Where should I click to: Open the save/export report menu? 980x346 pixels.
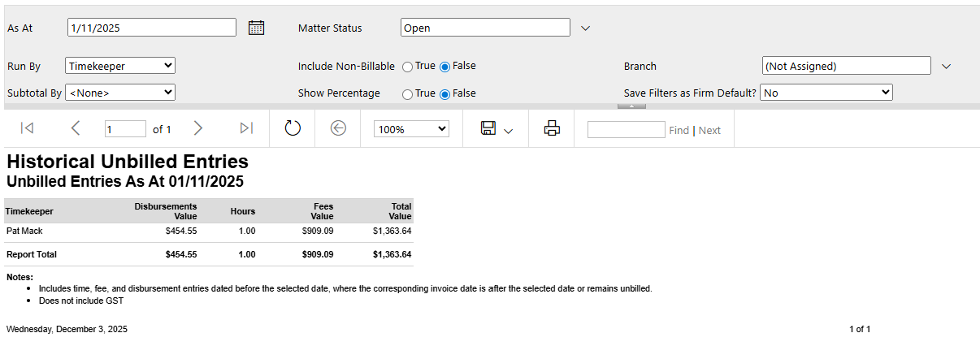tap(497, 129)
